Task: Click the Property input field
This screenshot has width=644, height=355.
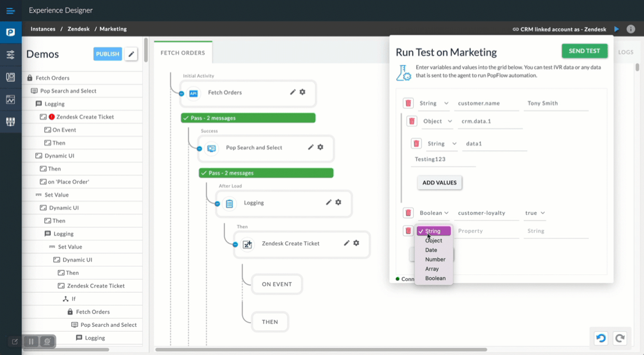Action: click(x=487, y=231)
